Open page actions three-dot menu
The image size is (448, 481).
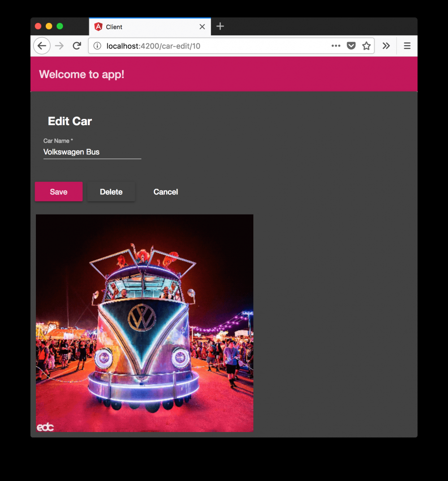pos(336,46)
